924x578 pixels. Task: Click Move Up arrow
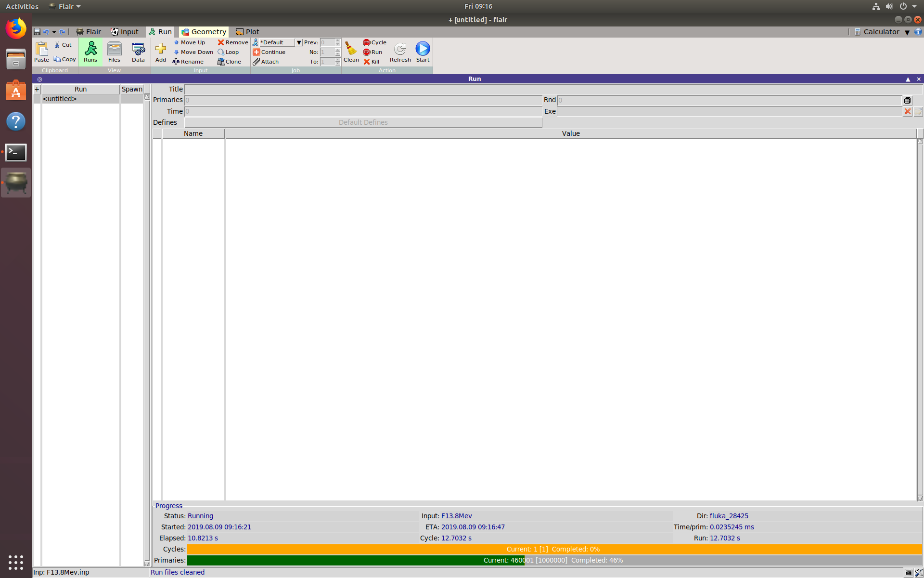(189, 42)
